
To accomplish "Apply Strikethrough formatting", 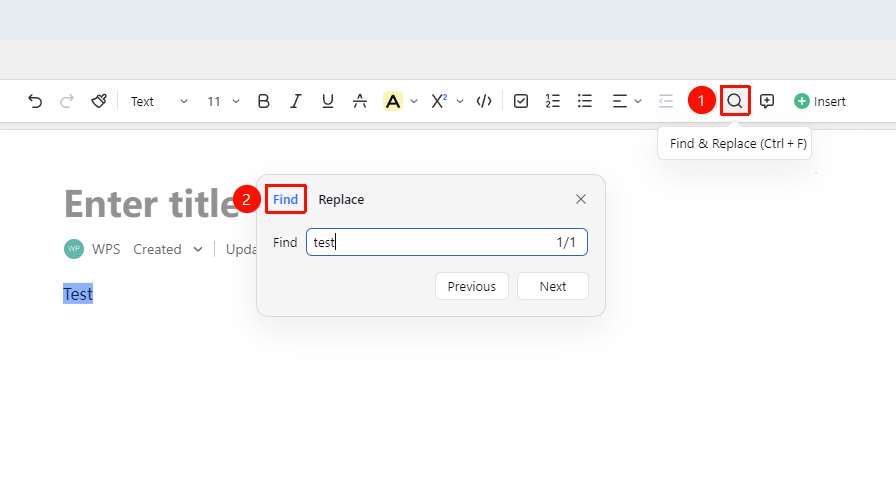I will pos(359,101).
